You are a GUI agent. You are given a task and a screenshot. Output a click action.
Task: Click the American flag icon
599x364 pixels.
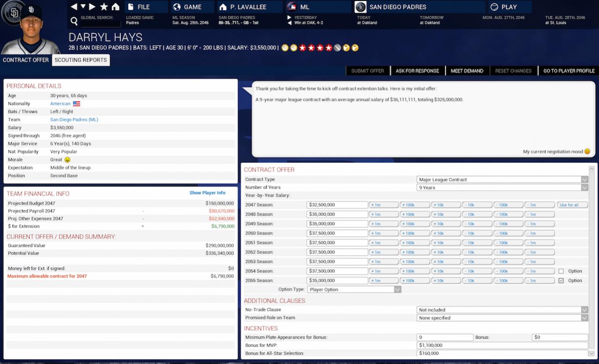click(76, 104)
